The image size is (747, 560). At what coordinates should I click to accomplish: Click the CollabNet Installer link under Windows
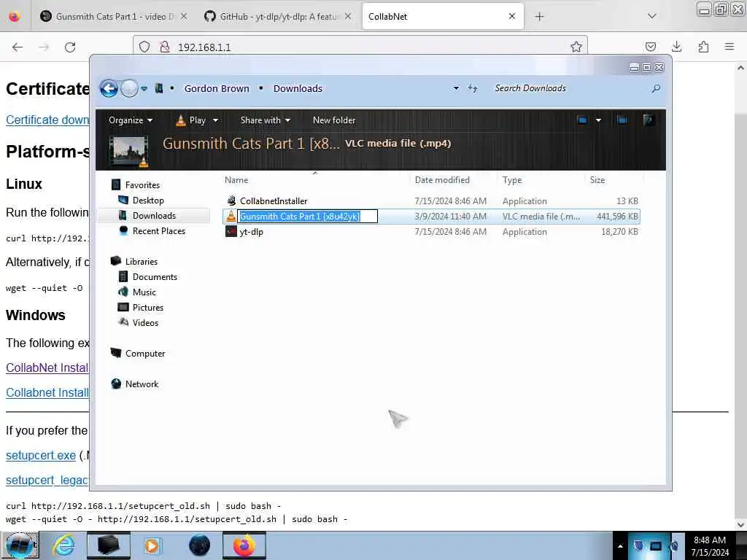tap(47, 367)
